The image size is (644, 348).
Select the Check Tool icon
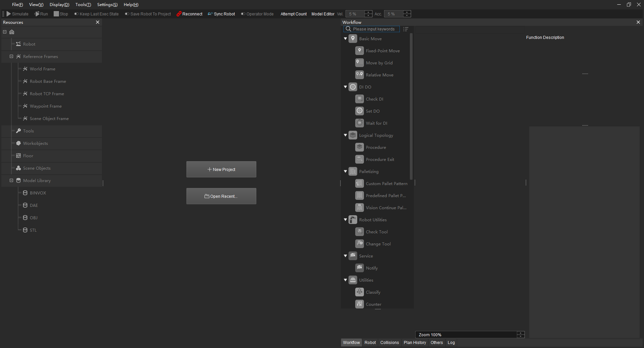pyautogui.click(x=360, y=232)
